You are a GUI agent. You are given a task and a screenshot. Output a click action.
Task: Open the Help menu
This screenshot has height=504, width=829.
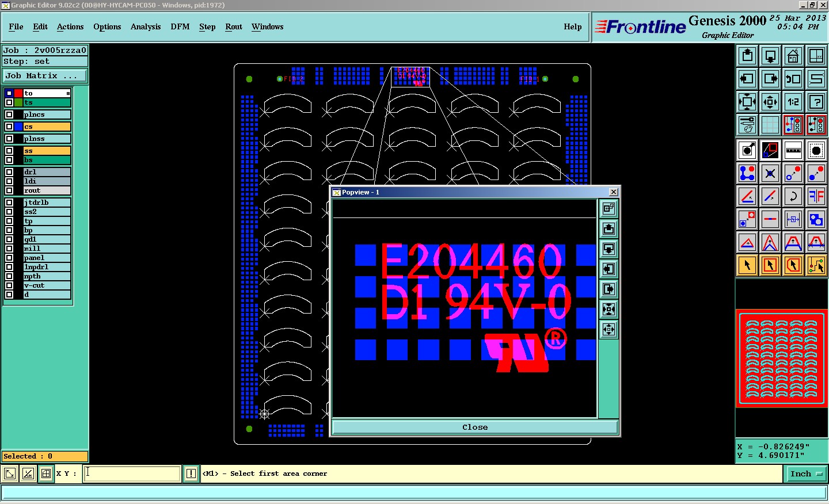[x=573, y=26]
